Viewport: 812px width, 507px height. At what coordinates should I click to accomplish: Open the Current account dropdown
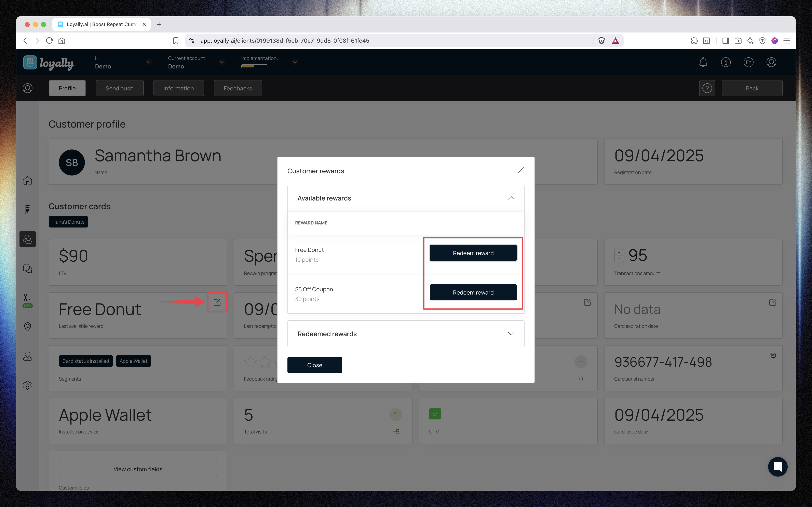221,62
